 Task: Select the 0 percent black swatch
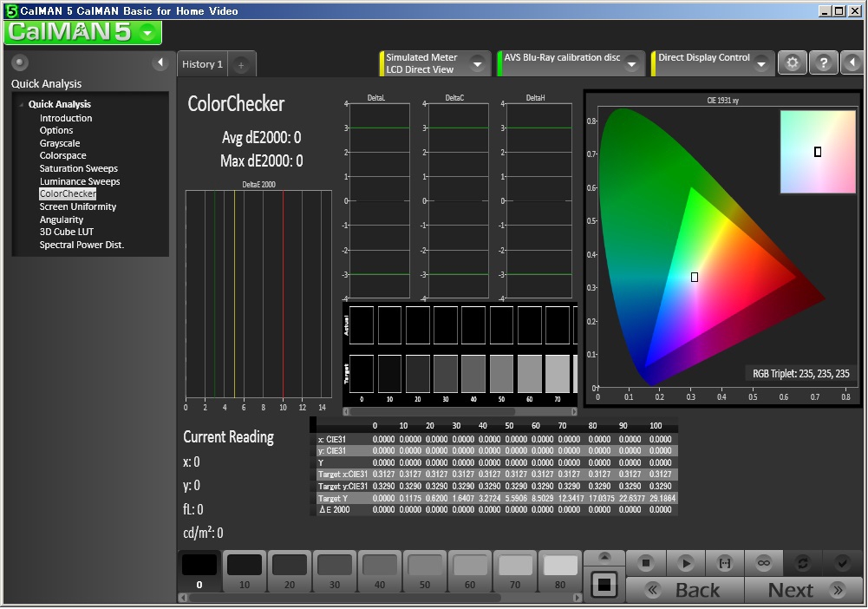pos(199,572)
